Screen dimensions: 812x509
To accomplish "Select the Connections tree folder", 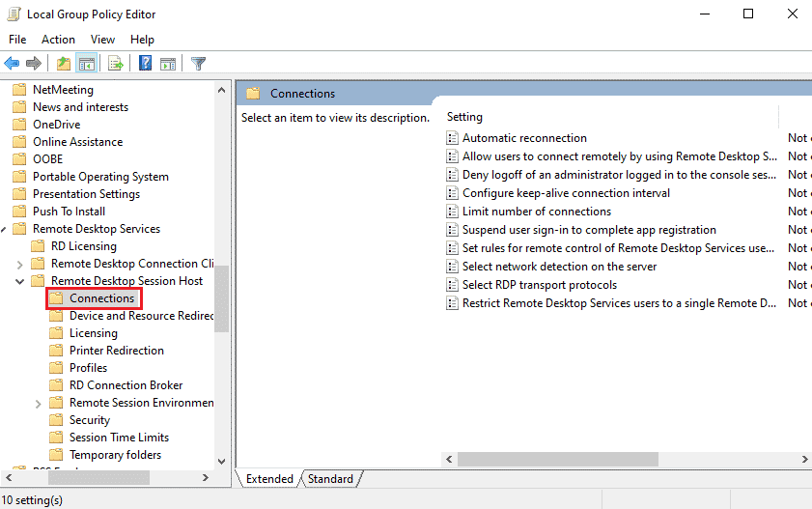I will (x=101, y=298).
